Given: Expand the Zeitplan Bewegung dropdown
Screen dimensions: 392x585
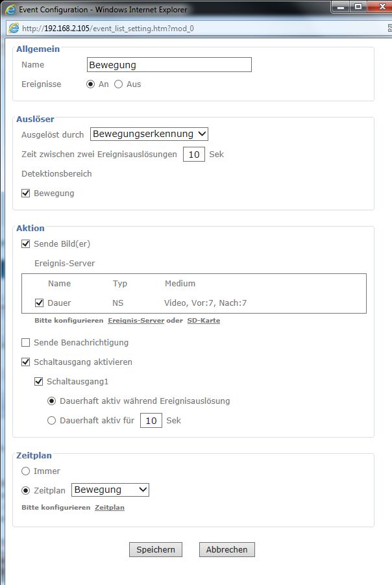Looking at the screenshot, I should [x=110, y=490].
